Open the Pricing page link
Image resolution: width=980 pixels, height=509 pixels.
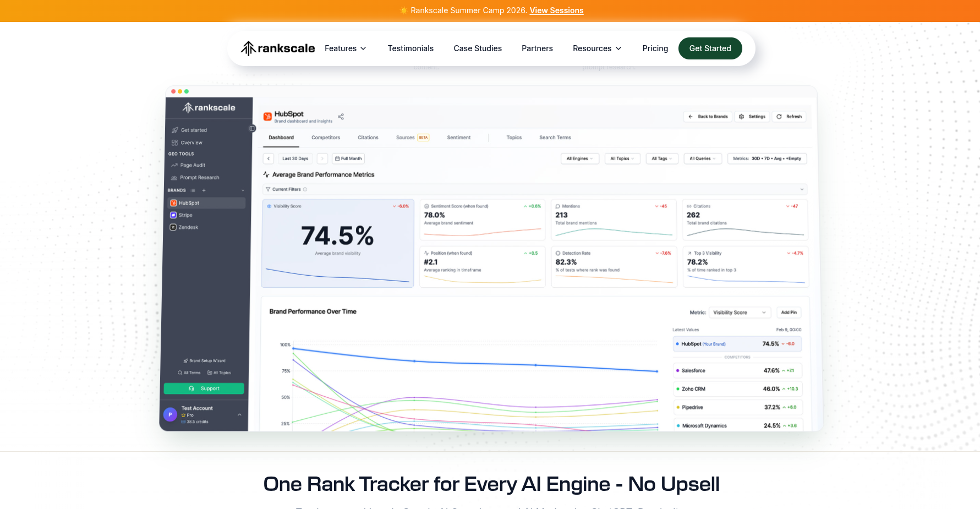pyautogui.click(x=655, y=48)
